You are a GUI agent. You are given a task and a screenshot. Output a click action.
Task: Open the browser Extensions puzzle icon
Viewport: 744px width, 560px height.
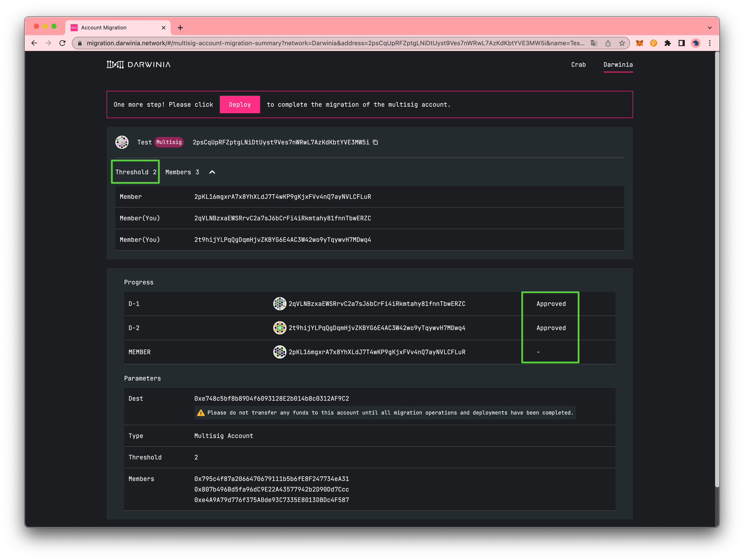point(668,43)
